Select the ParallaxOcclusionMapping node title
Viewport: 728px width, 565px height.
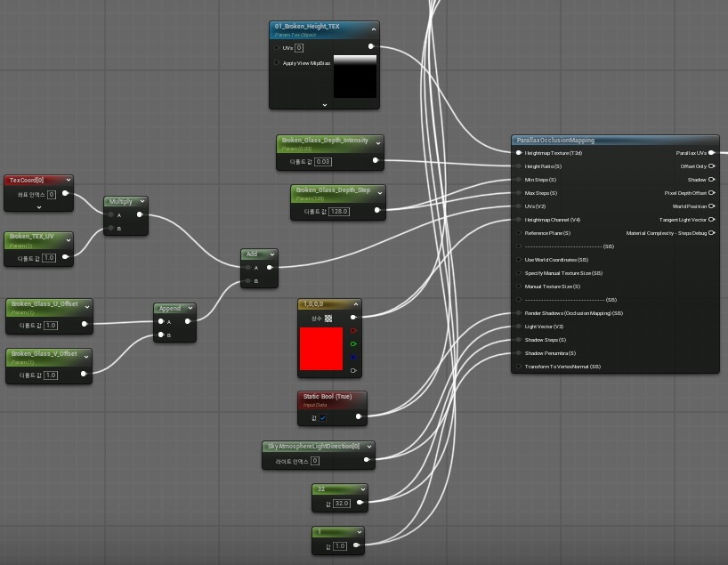pyautogui.click(x=556, y=140)
